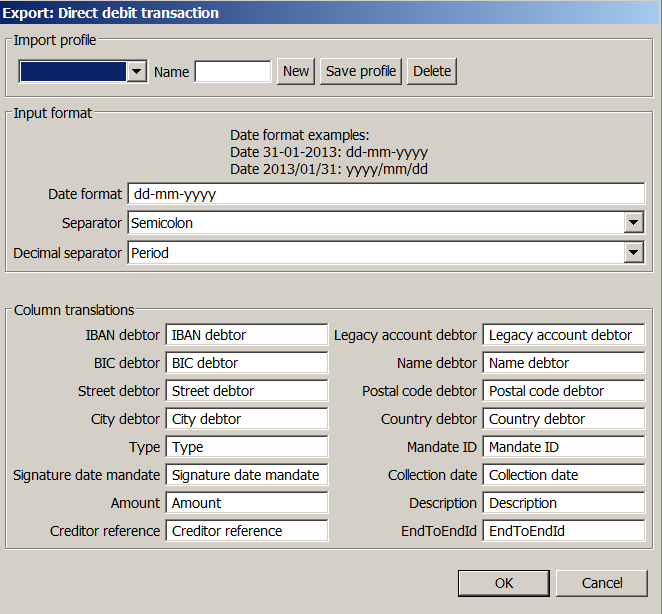Click the Delete profile button
Image resolution: width=662 pixels, height=614 pixels.
click(x=432, y=71)
